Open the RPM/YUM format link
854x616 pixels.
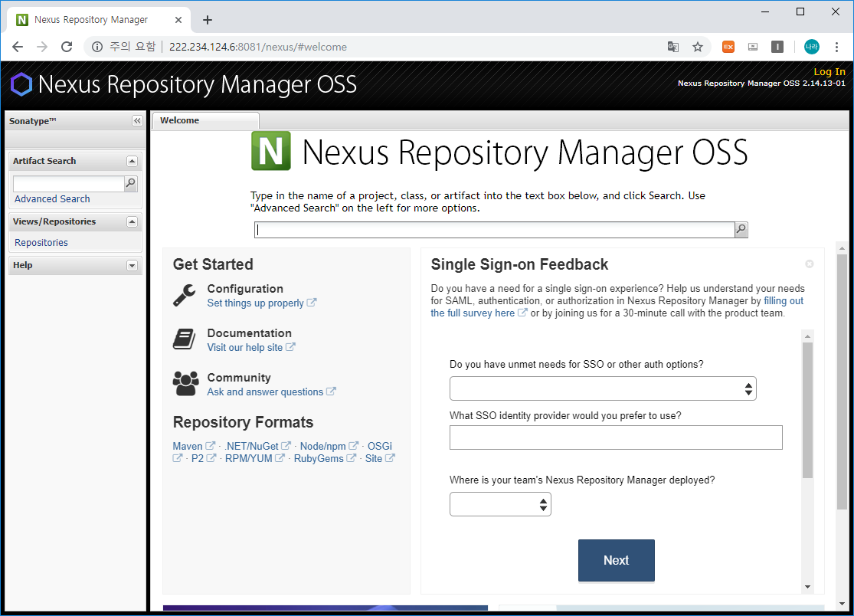pyautogui.click(x=248, y=459)
